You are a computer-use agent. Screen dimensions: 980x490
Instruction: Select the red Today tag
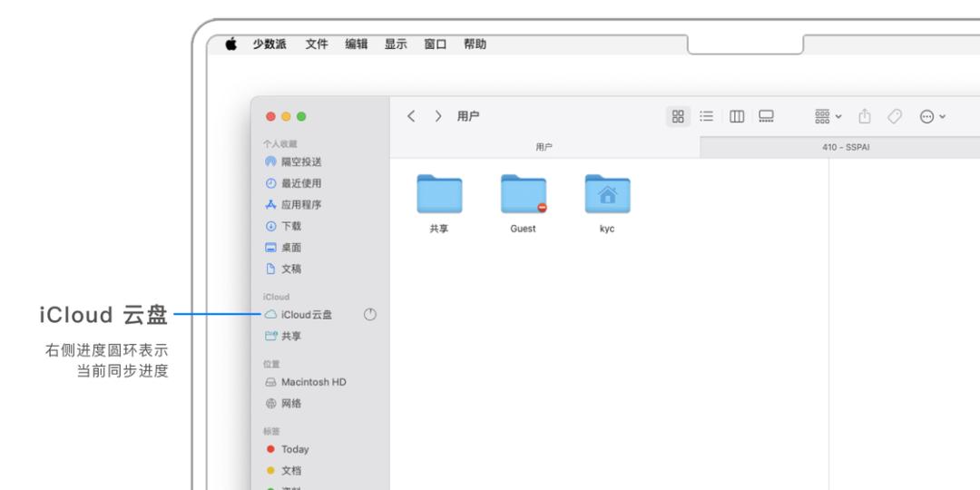[x=287, y=449]
